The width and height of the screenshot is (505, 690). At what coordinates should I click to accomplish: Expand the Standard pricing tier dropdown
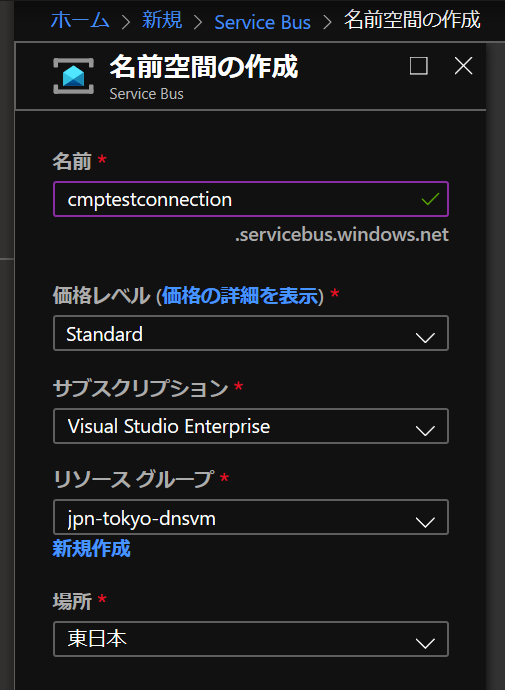[x=251, y=333]
